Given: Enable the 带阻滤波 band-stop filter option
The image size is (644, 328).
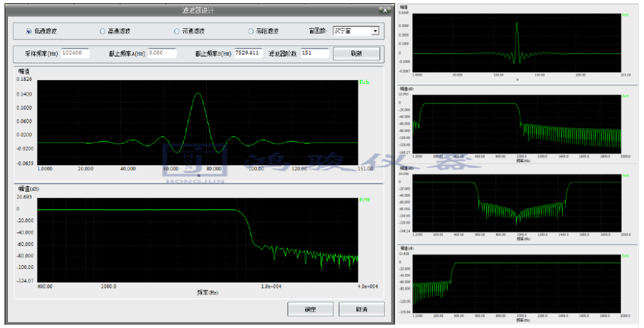Looking at the screenshot, I should [x=251, y=31].
